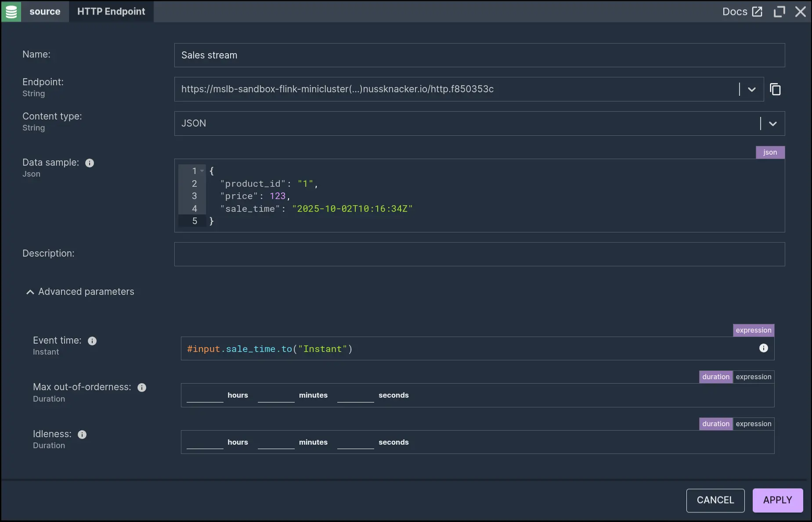Focus Idleness seconds input
The width and height of the screenshot is (812, 522).
[356, 442]
